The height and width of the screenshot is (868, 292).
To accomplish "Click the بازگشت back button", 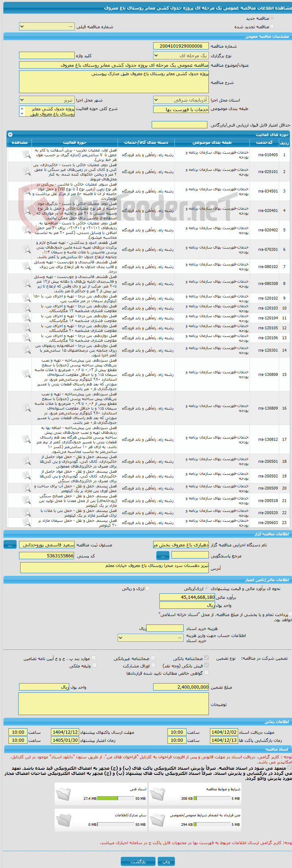I will point(138,861).
